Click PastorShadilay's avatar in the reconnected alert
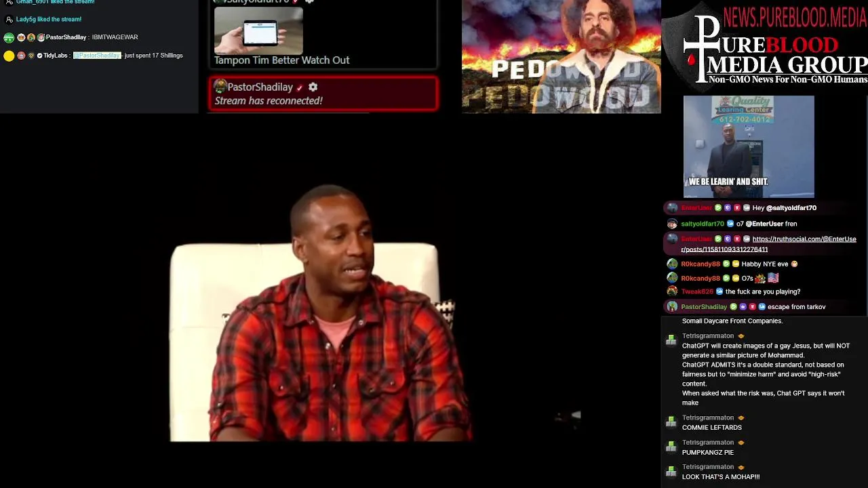The height and width of the screenshot is (488, 868). click(x=220, y=87)
